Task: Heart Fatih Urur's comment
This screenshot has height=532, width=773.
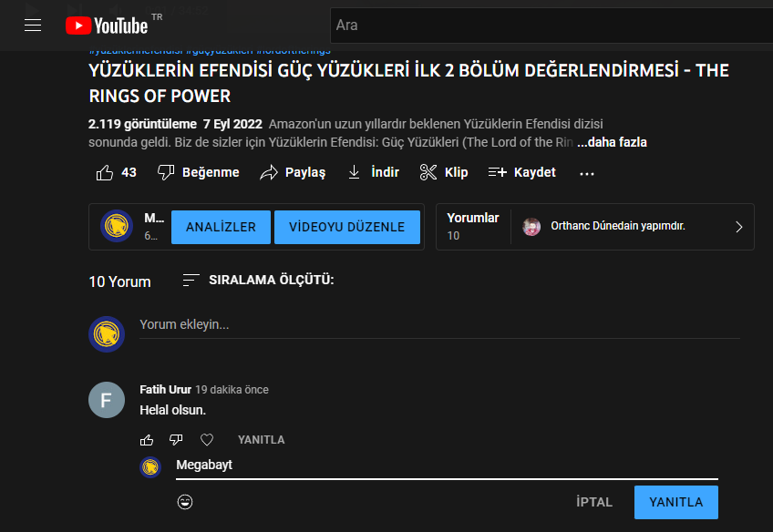Action: (x=207, y=440)
